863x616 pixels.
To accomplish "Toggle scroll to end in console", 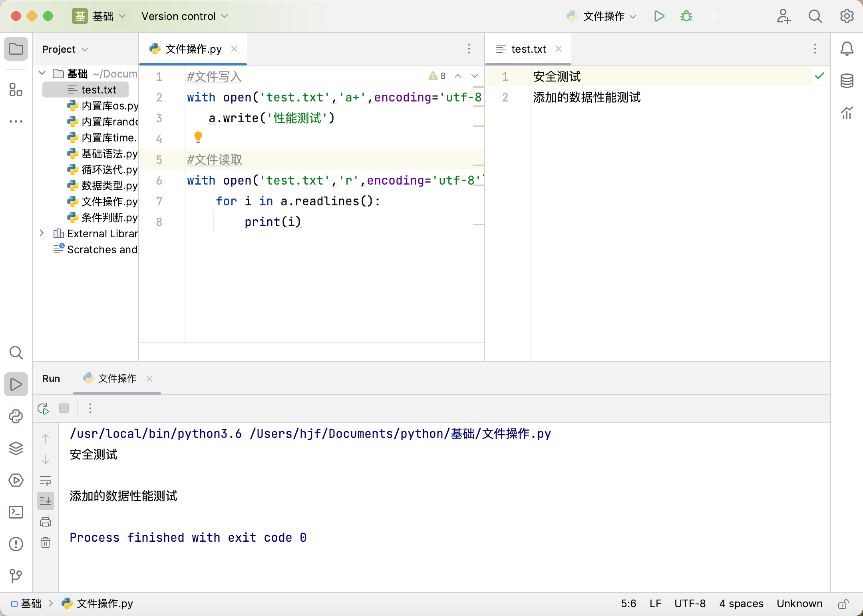I will click(x=46, y=501).
